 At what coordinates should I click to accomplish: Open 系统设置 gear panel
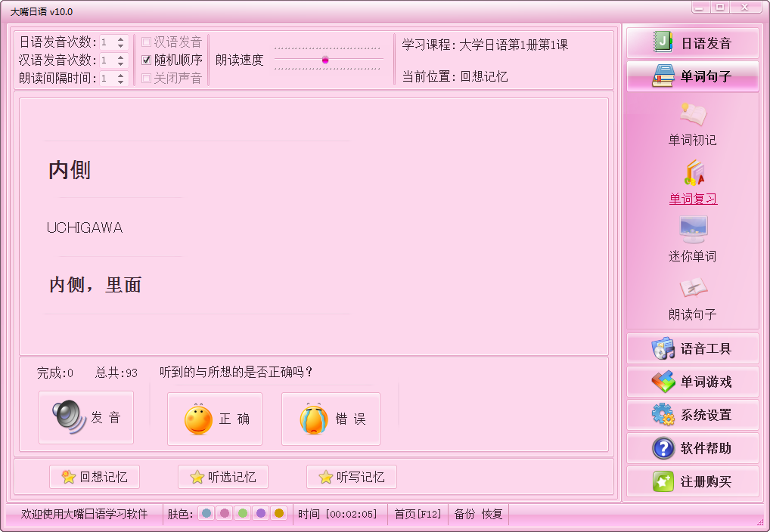692,415
